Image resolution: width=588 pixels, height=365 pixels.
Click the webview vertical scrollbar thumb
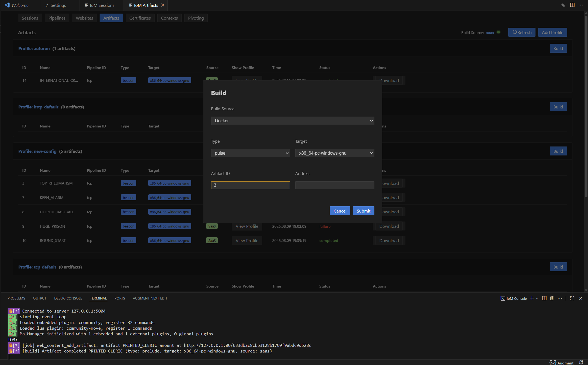(586, 106)
